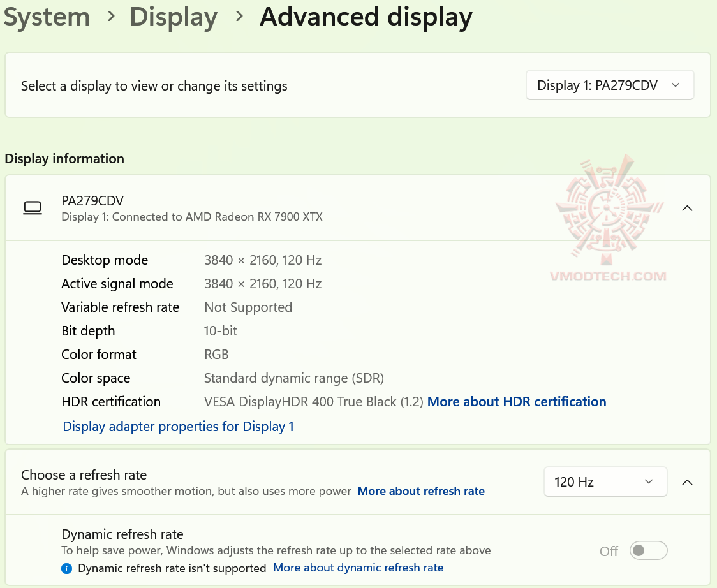Viewport: 717px width, 588px height.
Task: Click the Color format label
Action: point(99,355)
